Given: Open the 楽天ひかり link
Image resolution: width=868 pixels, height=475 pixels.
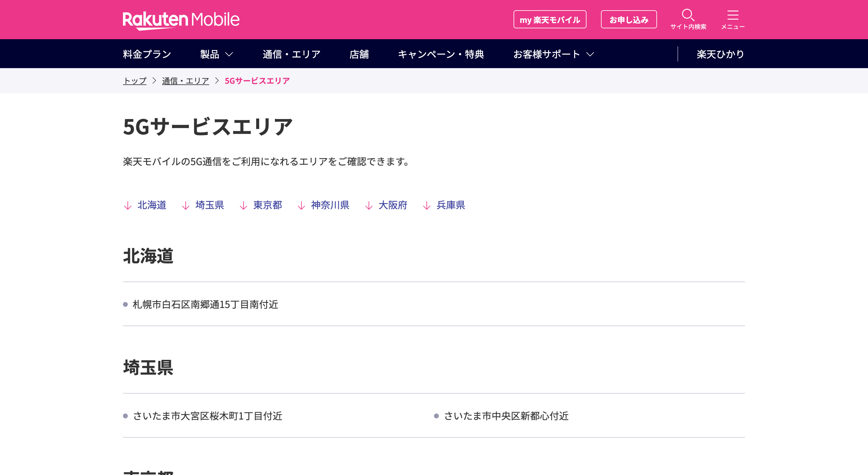Looking at the screenshot, I should 720,54.
